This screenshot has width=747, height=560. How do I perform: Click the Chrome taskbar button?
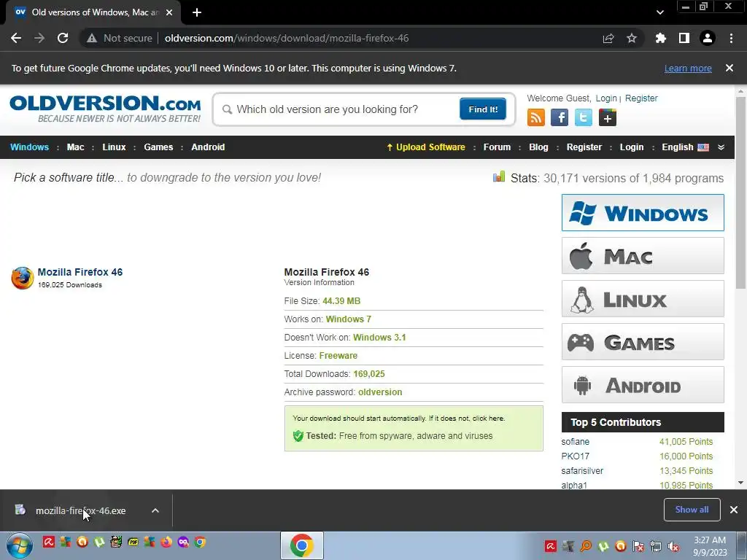[301, 545]
